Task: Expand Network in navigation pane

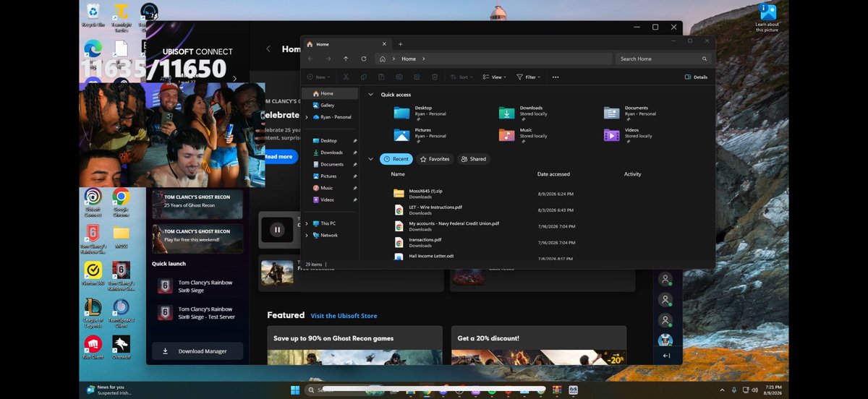Action: click(x=307, y=236)
